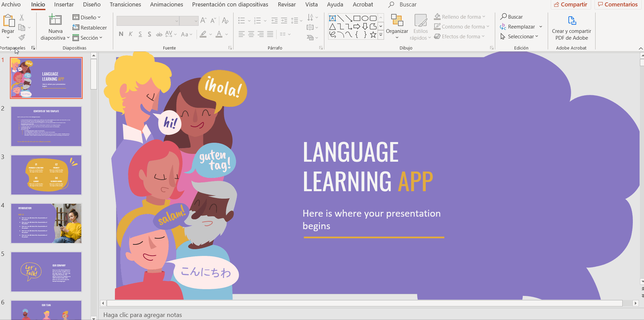
Task: Center text in Párrafo group
Action: (x=251, y=34)
